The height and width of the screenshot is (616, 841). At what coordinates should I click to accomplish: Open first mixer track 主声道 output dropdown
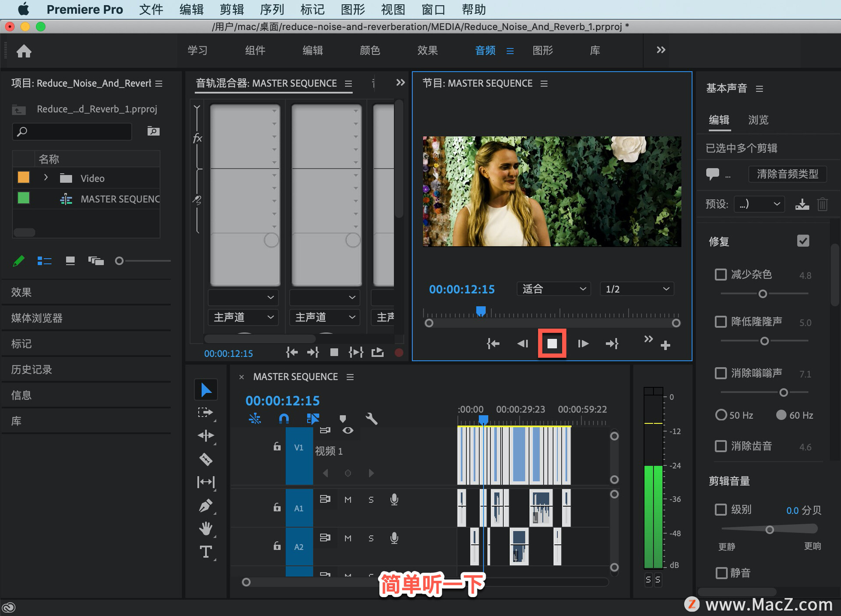click(x=244, y=317)
